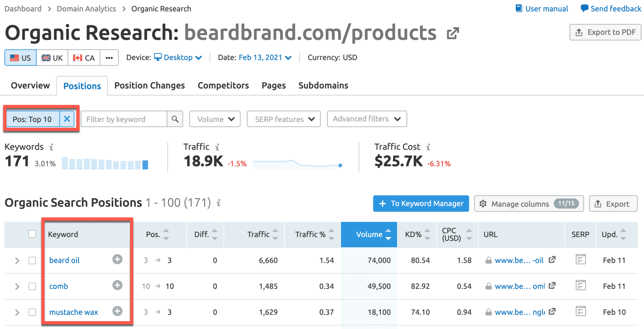644x329 pixels.
Task: Tick the select-all checkbox in table header
Action: [x=32, y=234]
